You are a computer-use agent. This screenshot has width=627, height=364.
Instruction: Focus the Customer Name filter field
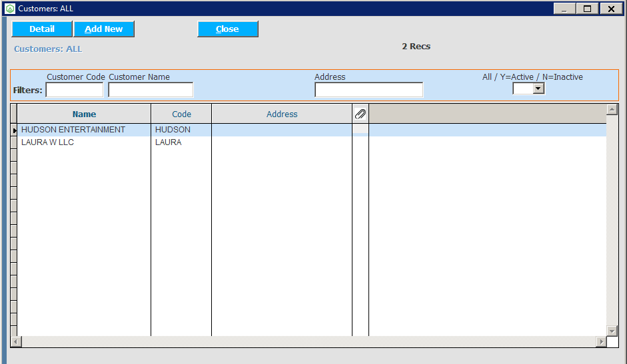point(151,90)
